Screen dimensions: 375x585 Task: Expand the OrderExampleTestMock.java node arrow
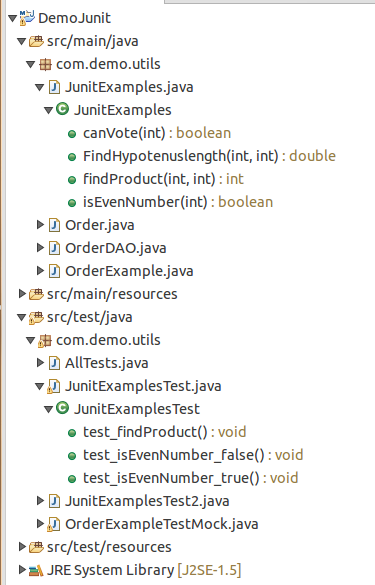click(x=40, y=524)
